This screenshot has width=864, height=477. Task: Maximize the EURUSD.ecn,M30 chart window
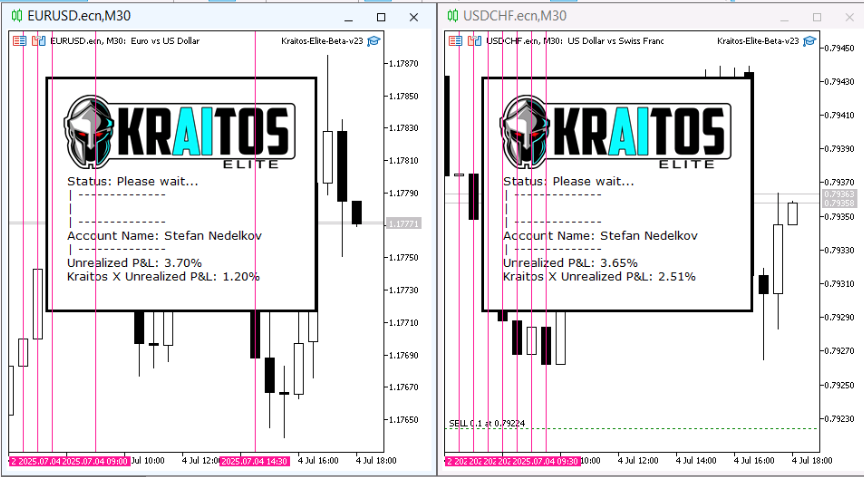coord(381,18)
